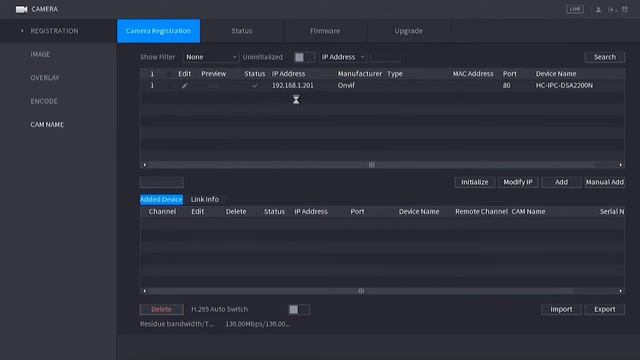Click the Manual Add button

tap(604, 182)
